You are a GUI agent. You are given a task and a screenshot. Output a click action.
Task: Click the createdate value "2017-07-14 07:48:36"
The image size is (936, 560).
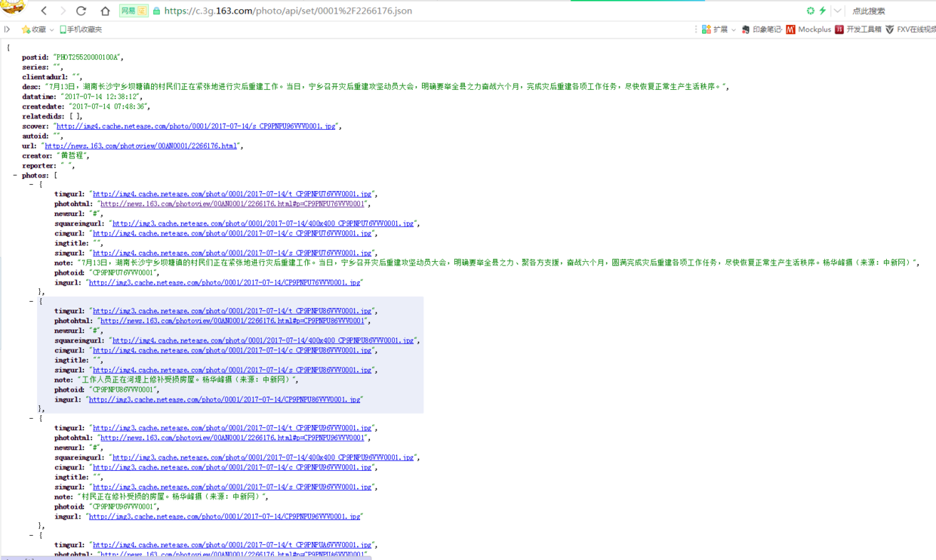(x=108, y=106)
